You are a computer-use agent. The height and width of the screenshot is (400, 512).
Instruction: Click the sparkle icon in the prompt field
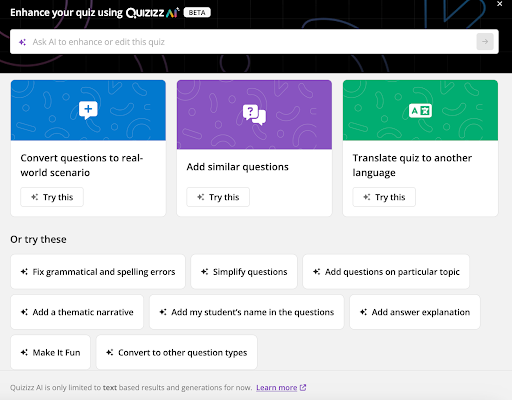pos(22,42)
